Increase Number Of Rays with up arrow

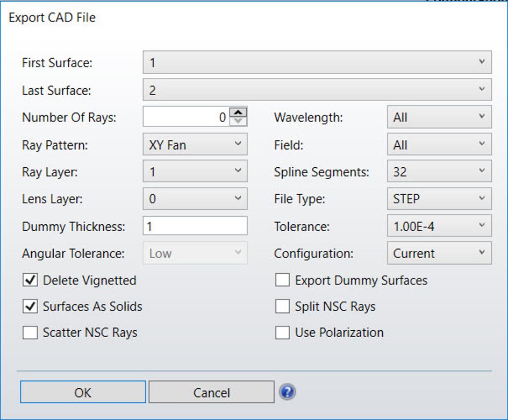point(238,113)
